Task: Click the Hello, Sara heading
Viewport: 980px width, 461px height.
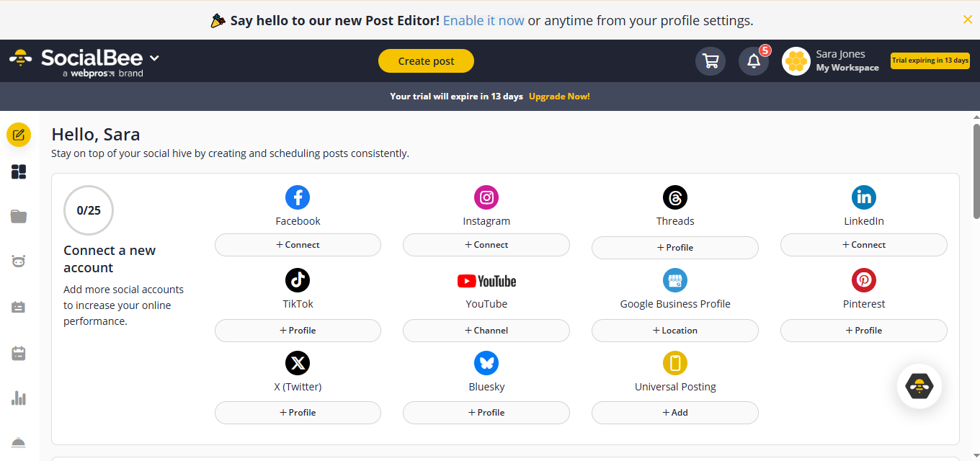Action: tap(96, 135)
